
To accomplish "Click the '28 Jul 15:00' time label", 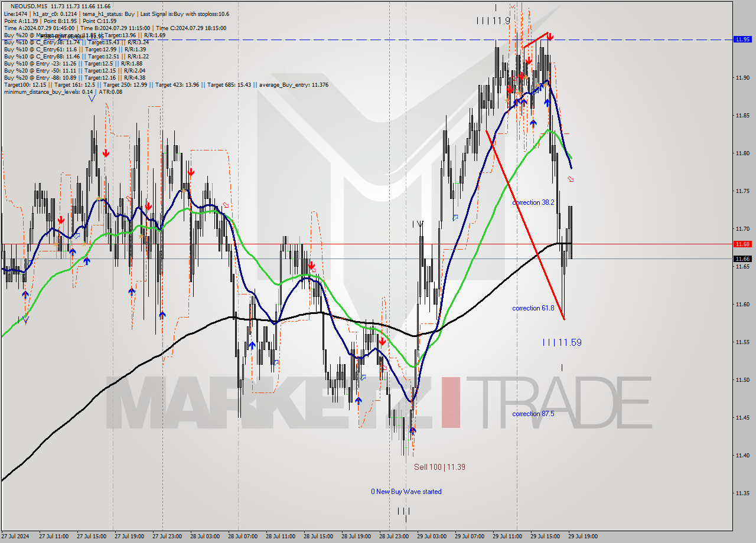I will [320, 537].
